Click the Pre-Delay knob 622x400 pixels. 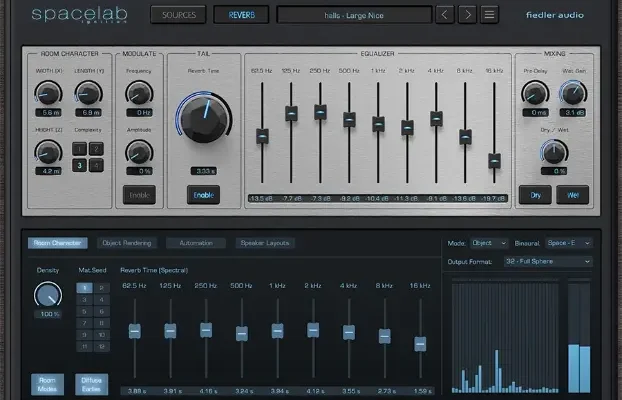(535, 93)
